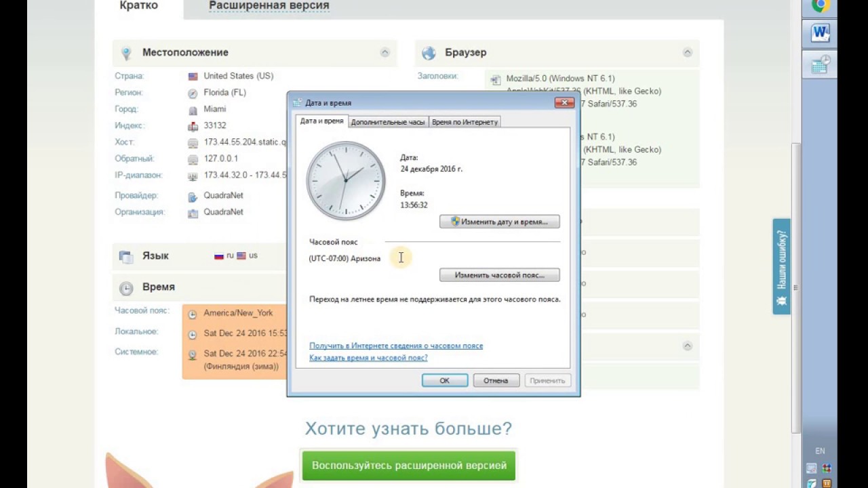Open the Дополнительные часы tab
Screen dimensions: 868x488
click(389, 122)
